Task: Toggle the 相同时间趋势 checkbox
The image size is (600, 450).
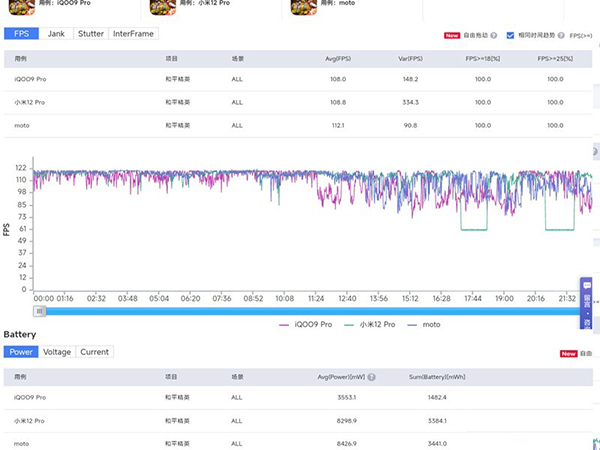Action: click(510, 35)
